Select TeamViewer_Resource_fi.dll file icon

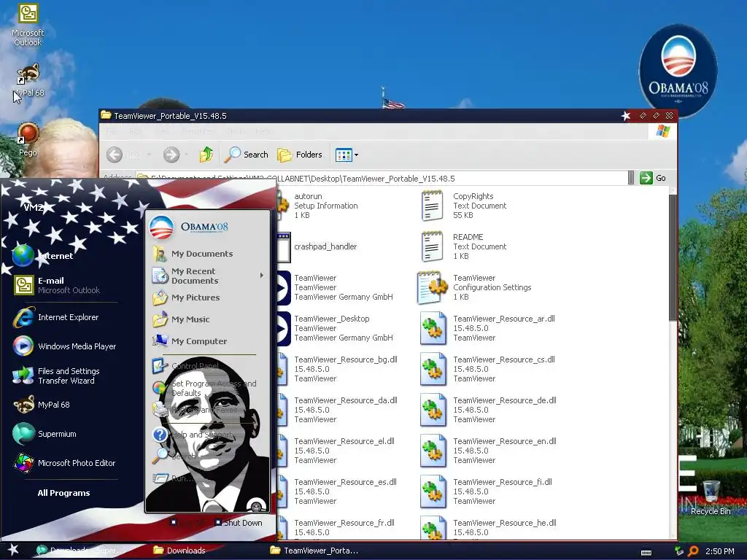click(x=433, y=491)
